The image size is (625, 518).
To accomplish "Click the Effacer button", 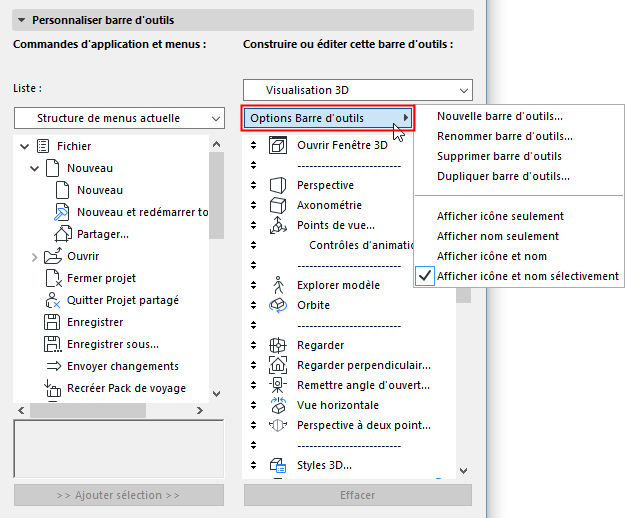I will [357, 495].
